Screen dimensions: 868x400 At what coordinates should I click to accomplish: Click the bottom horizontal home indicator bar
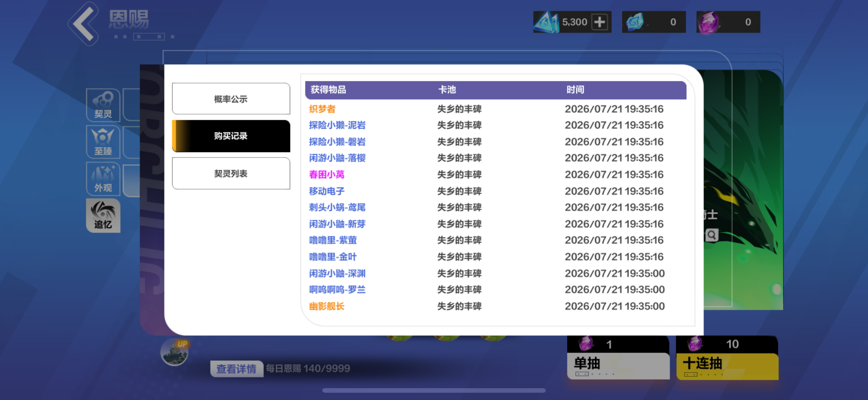(434, 390)
